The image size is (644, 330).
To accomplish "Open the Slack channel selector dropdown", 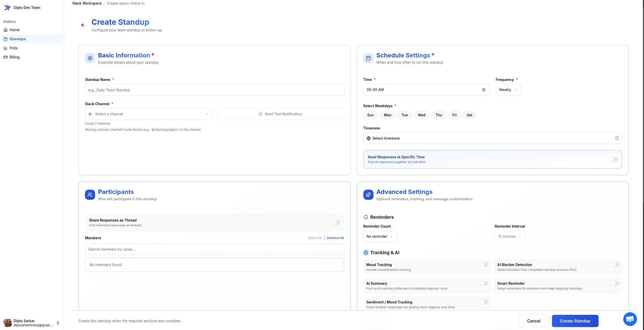I will [149, 114].
